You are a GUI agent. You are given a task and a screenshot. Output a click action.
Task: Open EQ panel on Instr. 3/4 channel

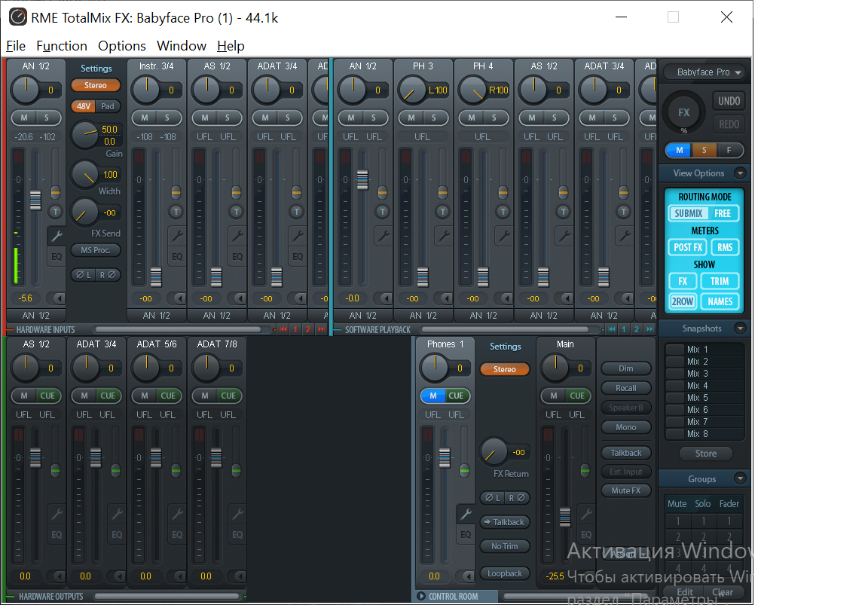click(x=177, y=256)
